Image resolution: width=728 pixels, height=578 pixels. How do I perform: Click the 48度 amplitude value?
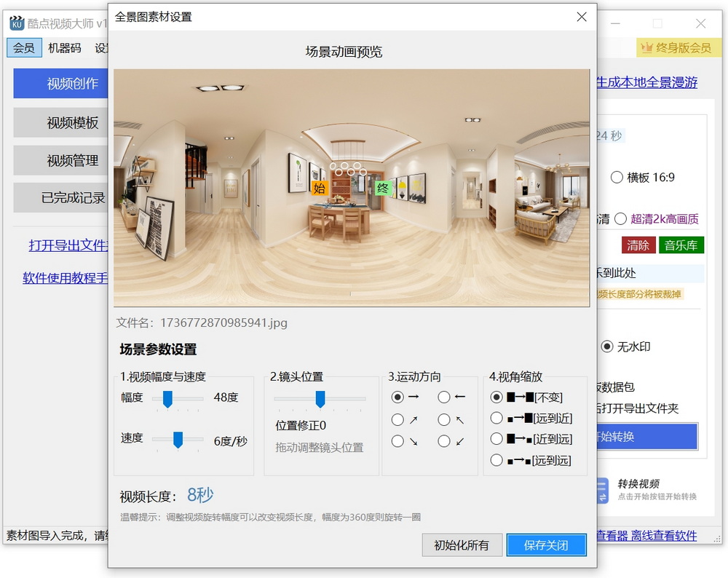[x=226, y=397]
